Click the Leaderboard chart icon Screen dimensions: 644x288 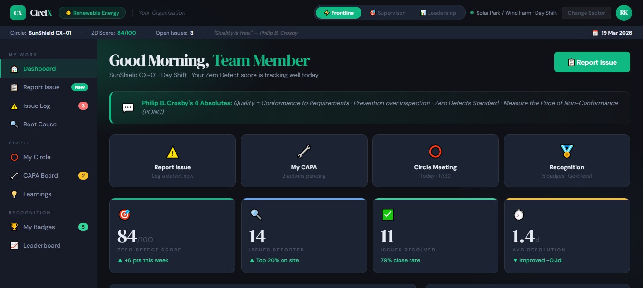pos(14,246)
